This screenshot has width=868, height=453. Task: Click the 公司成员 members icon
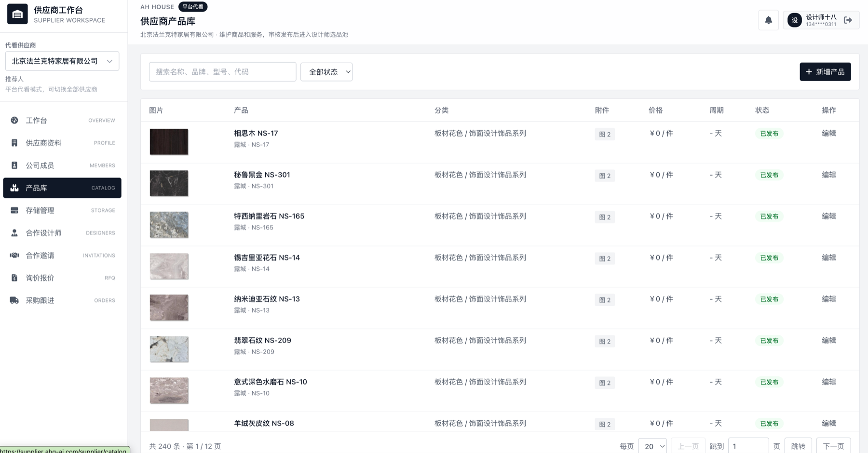(x=14, y=165)
